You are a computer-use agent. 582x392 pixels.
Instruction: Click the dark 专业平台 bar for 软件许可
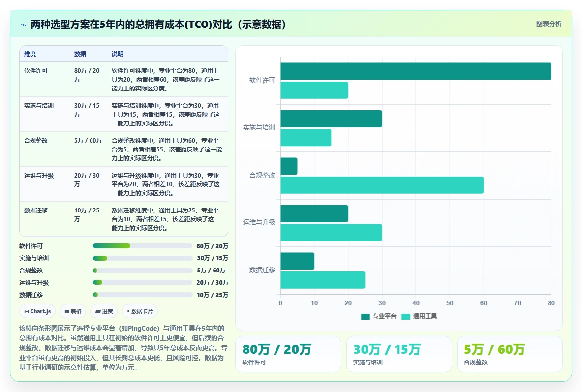416,71
